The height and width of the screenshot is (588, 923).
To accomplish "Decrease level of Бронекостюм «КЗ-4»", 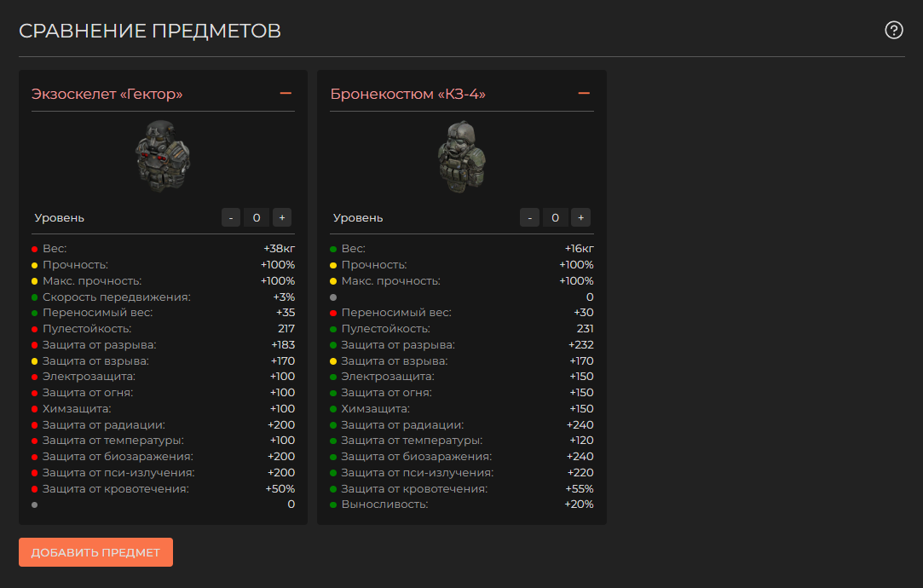I will click(529, 217).
